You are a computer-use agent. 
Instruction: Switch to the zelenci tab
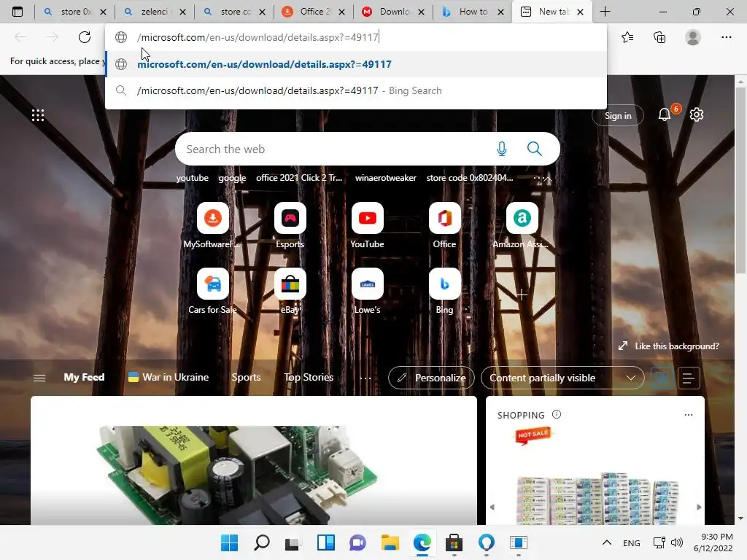click(155, 12)
